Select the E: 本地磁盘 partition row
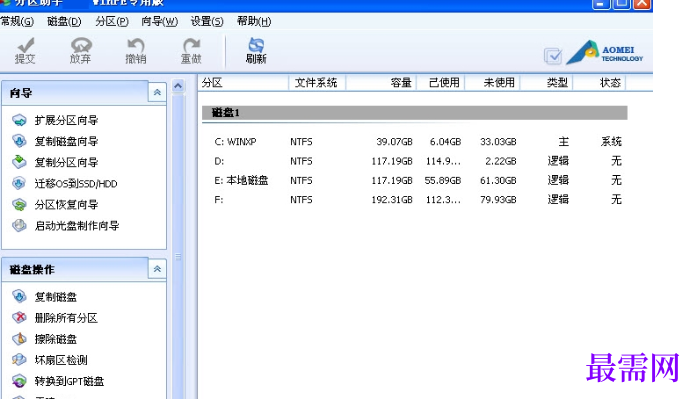698x399 pixels. 418,180
